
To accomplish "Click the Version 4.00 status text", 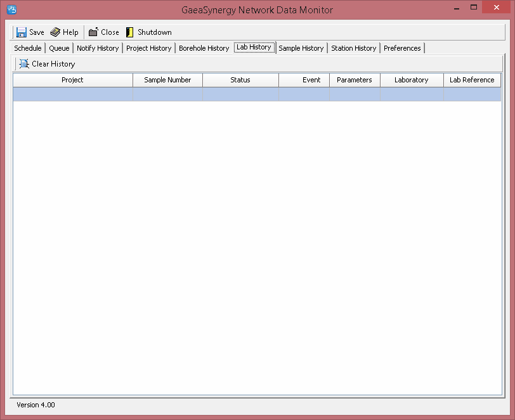I will pyautogui.click(x=36, y=405).
